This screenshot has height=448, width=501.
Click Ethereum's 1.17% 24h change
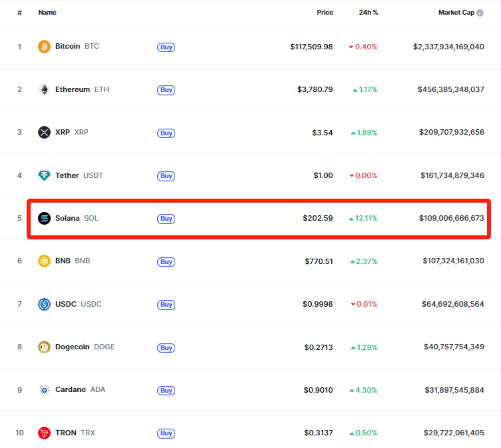tap(365, 89)
